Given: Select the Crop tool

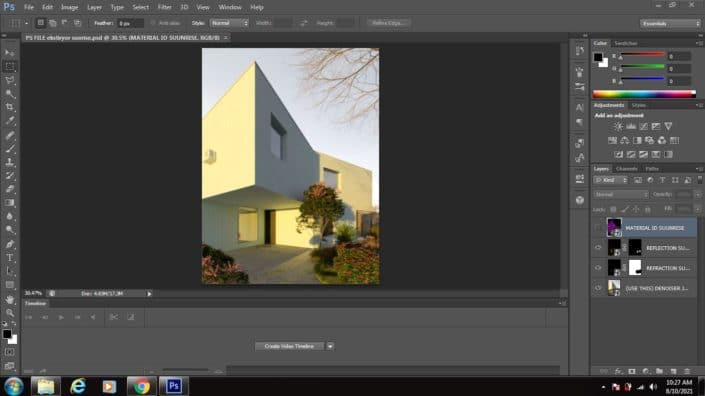Looking at the screenshot, I should coord(9,107).
